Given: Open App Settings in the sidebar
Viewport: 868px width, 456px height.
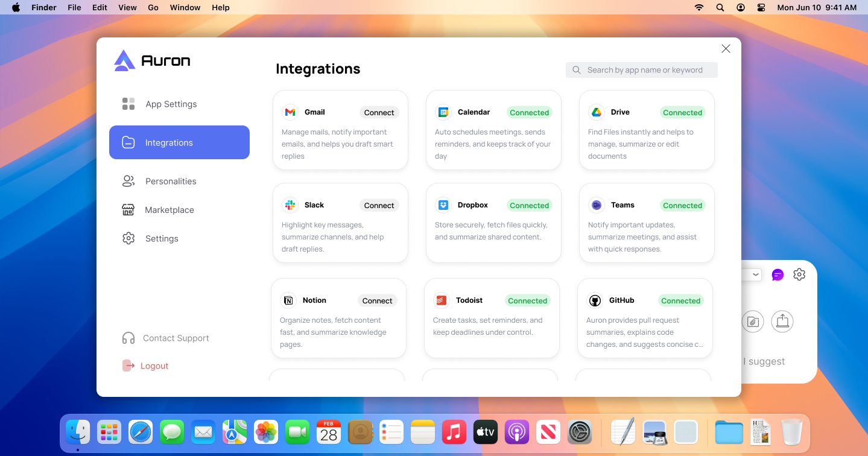Looking at the screenshot, I should [171, 104].
